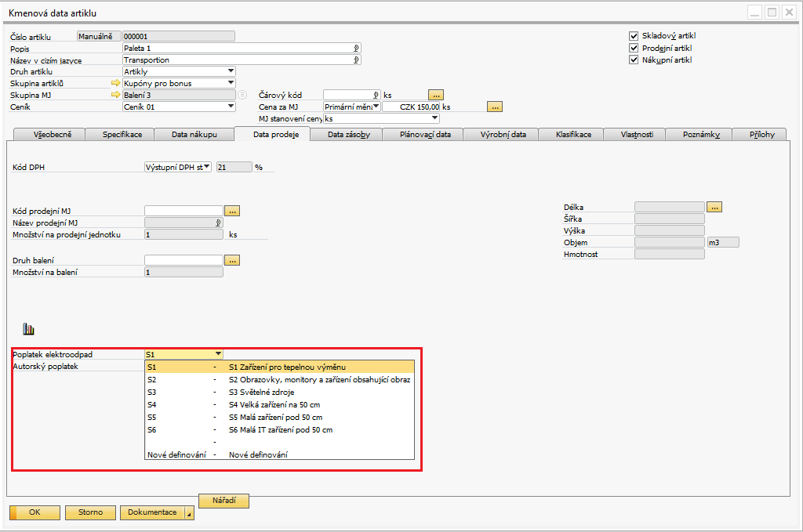Viewport: 803px width, 532px height.
Task: Click the Nářadí button
Action: (223, 501)
